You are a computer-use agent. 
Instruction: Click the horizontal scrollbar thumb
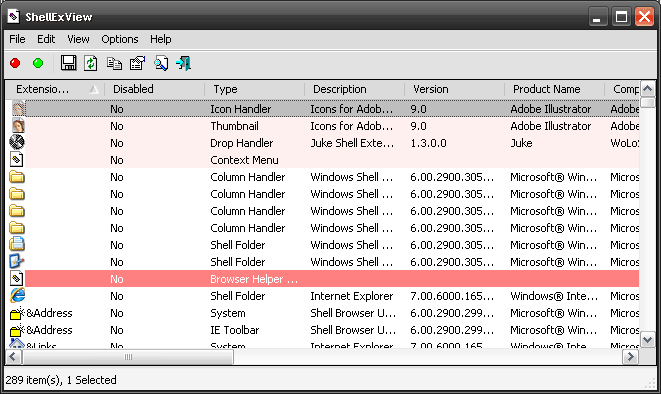click(128, 357)
